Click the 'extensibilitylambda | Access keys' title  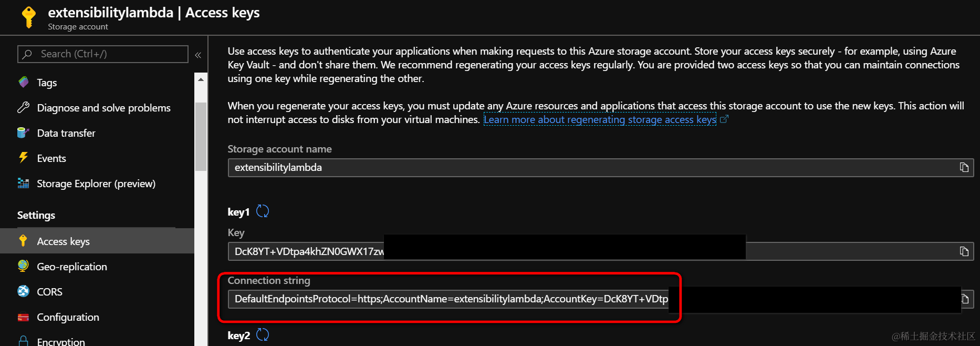[x=154, y=13]
